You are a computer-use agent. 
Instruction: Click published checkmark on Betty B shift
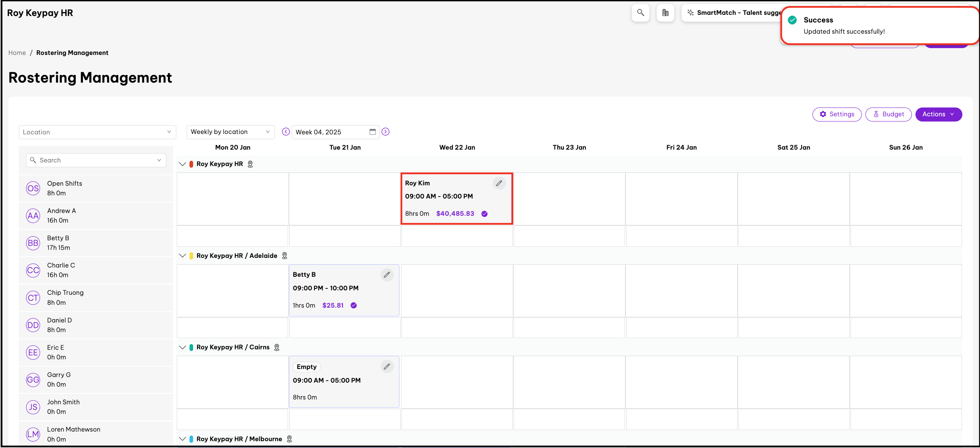[353, 306]
